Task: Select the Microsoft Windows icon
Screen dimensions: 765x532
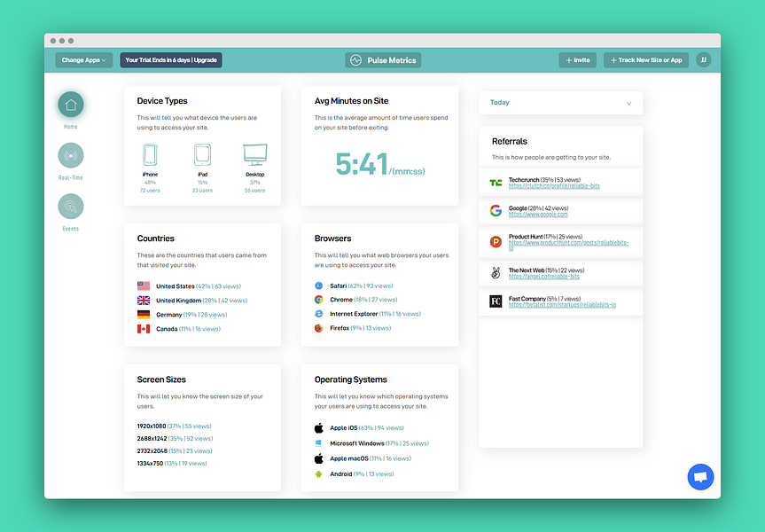Action: point(318,442)
